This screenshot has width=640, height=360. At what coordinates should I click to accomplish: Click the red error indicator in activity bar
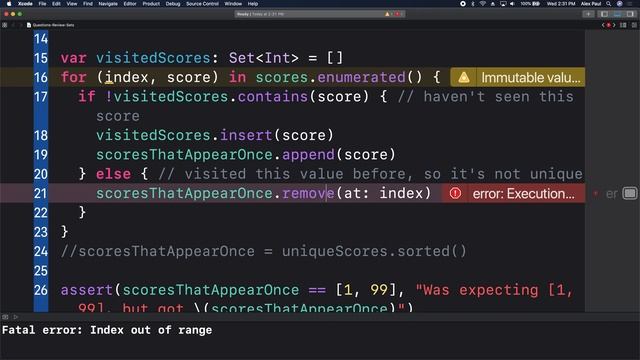click(x=398, y=14)
